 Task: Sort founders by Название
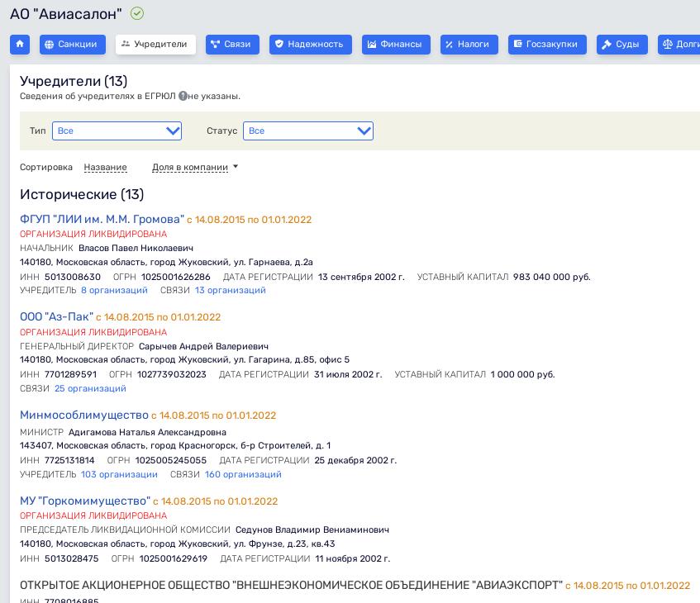[105, 168]
